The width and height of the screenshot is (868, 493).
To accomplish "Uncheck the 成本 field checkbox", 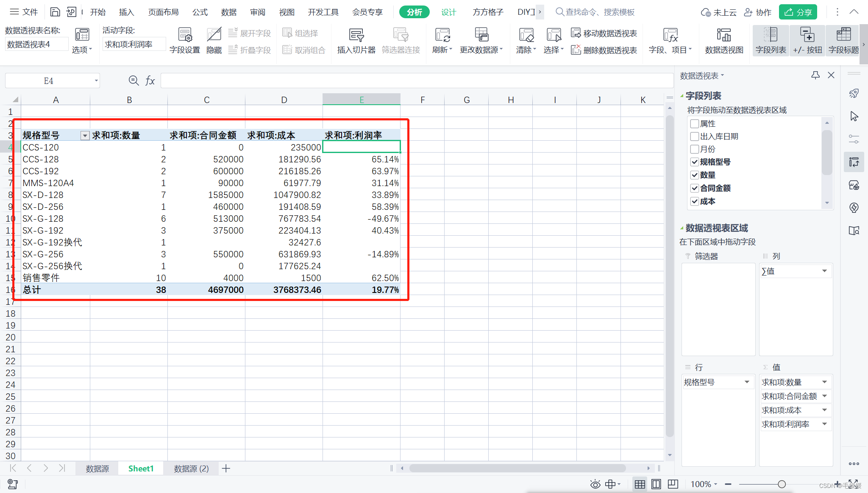I will (x=694, y=201).
